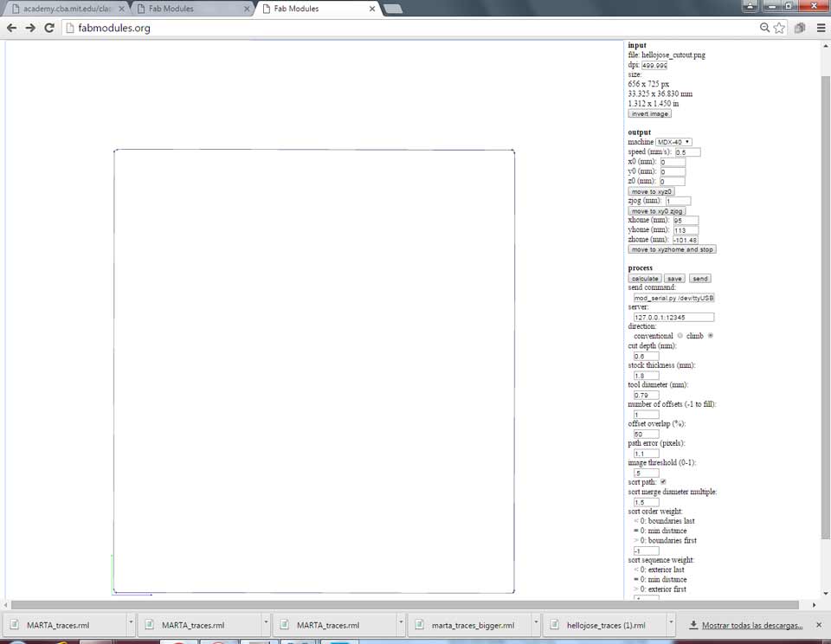
Task: Click the calculate button
Action: (x=645, y=278)
